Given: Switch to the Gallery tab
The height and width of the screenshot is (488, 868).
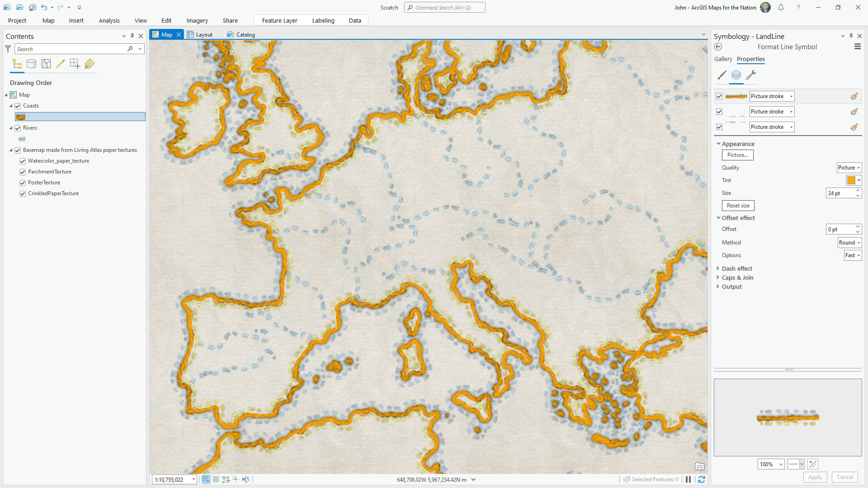Looking at the screenshot, I should point(723,59).
